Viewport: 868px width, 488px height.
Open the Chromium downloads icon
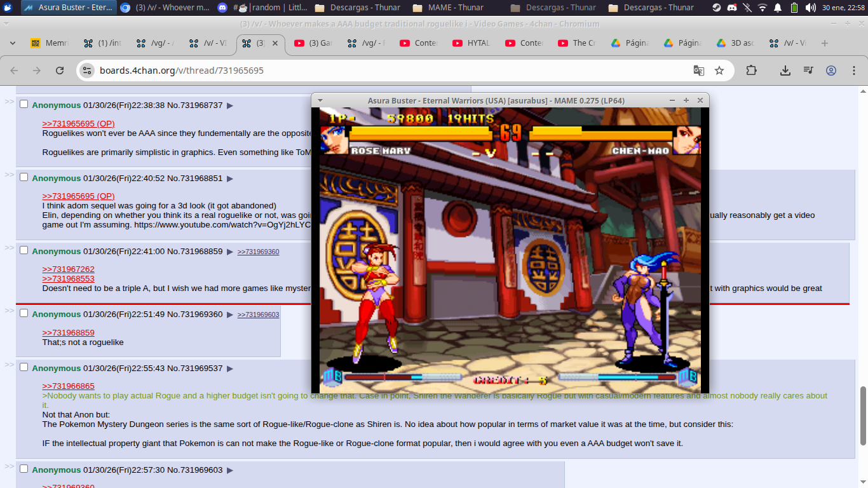785,71
